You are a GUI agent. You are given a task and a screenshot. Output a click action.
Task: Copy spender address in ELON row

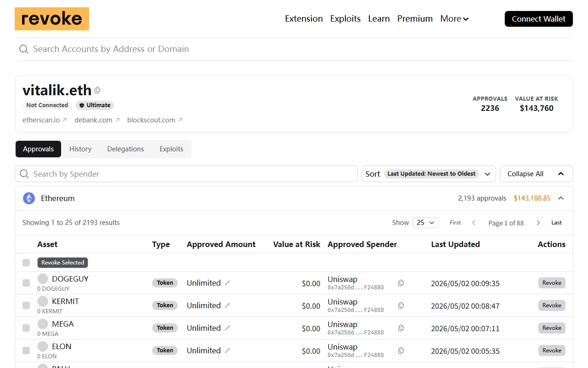pos(401,351)
